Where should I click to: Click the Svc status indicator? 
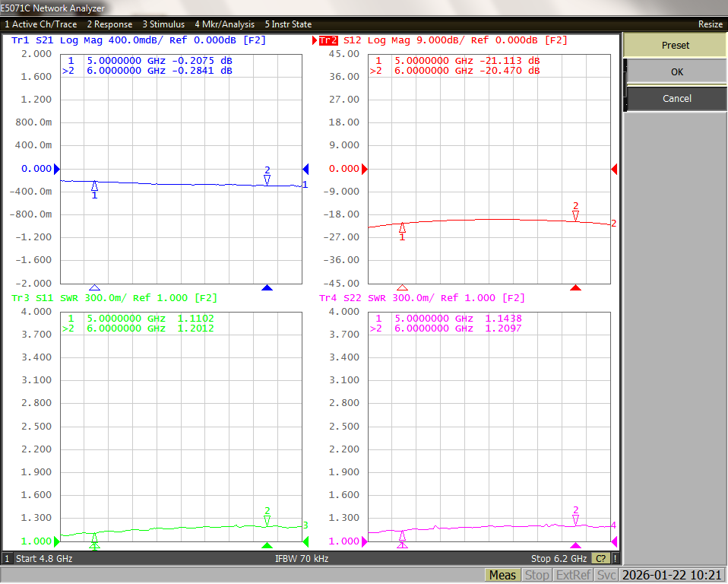(606, 575)
